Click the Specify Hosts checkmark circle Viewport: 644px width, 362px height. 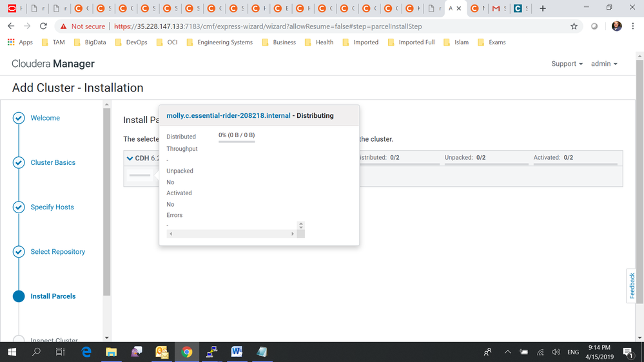tap(19, 207)
